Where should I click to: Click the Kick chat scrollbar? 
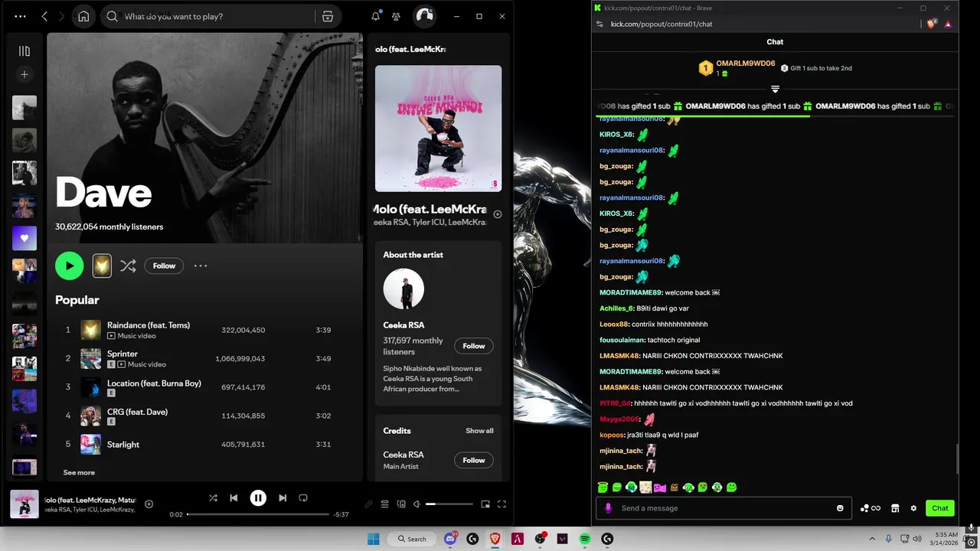tap(956, 458)
